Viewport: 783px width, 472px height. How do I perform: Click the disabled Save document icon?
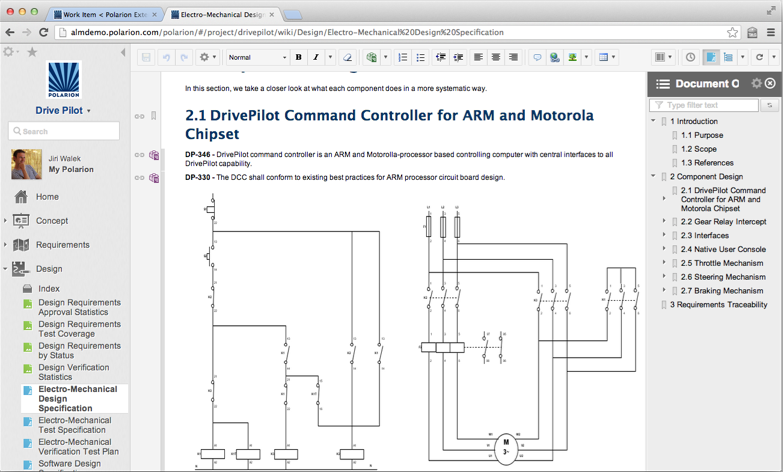tap(146, 57)
